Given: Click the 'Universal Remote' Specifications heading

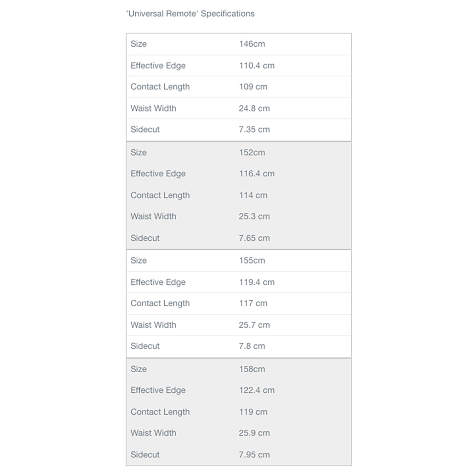Looking at the screenshot, I should (190, 14).
